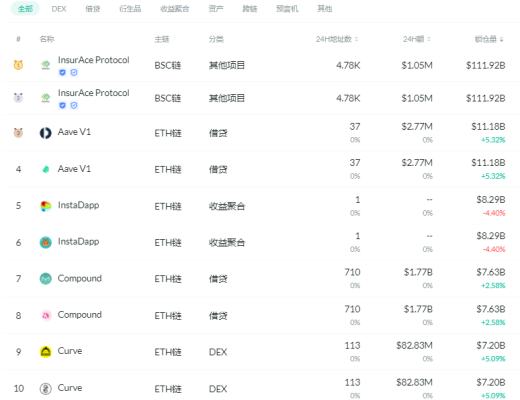Click $1.05M in the silver medal row

[x=417, y=98]
